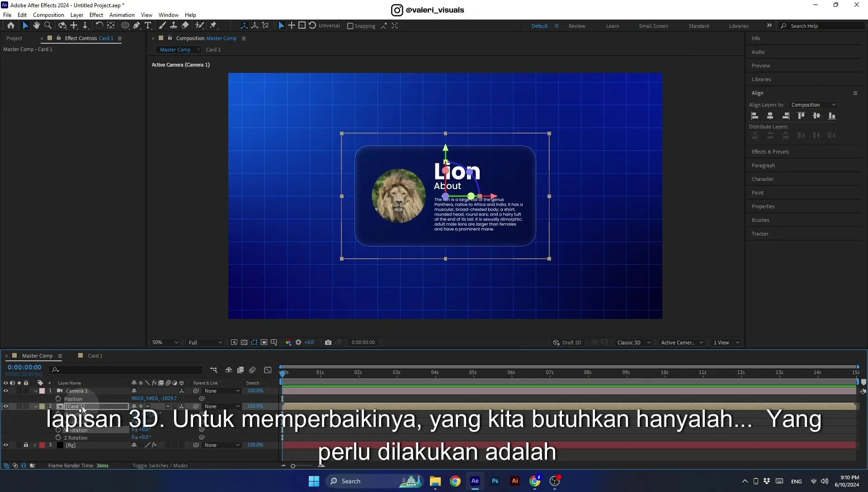Toggle Z Rotation stopwatch
868x492 pixels.
tap(58, 437)
